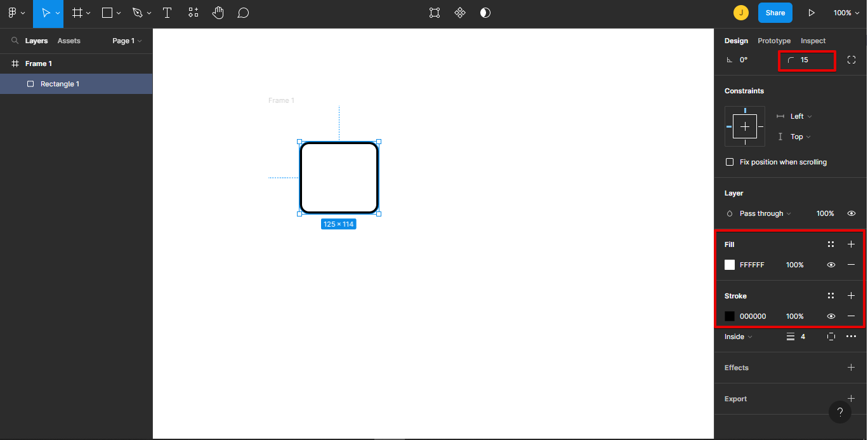Select the Pen tool

tap(138, 13)
